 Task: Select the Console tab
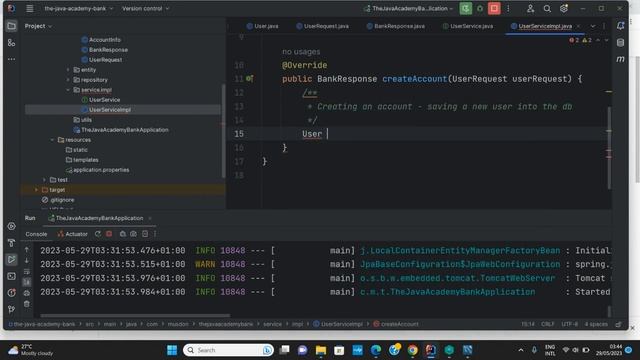click(36, 234)
